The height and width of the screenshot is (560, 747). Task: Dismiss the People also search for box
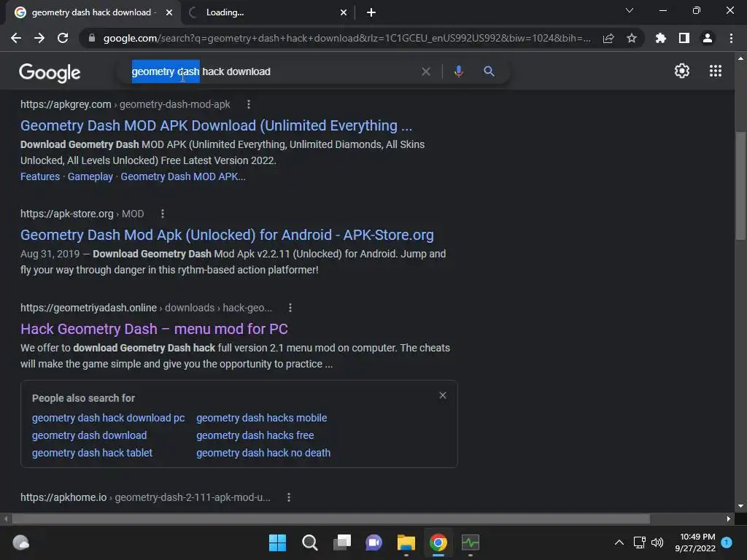443,396
